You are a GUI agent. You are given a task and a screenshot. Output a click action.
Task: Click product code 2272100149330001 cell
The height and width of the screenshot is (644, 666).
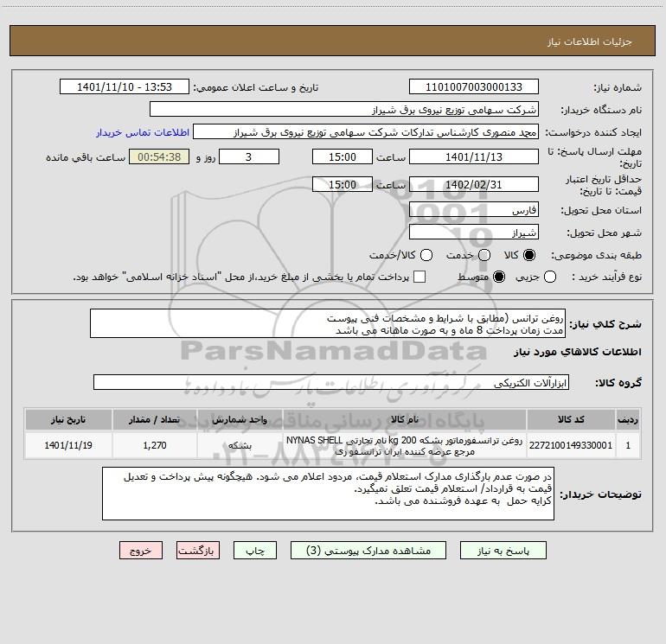[x=571, y=445]
